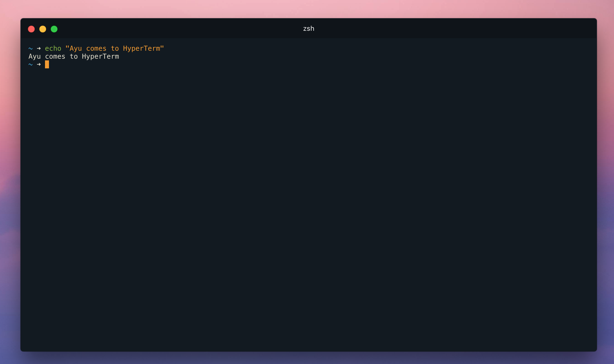
Task: Click the empty title bar right of zsh
Action: (456, 28)
